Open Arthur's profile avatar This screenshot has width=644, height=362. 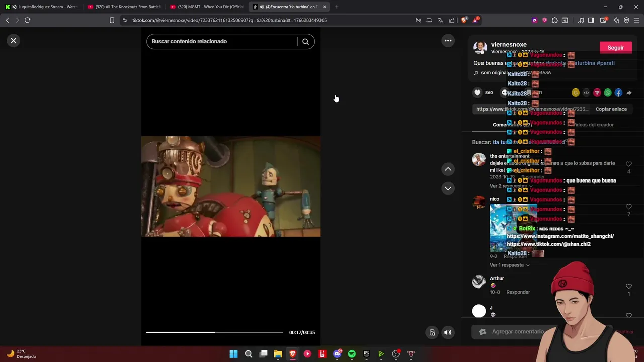479,282
